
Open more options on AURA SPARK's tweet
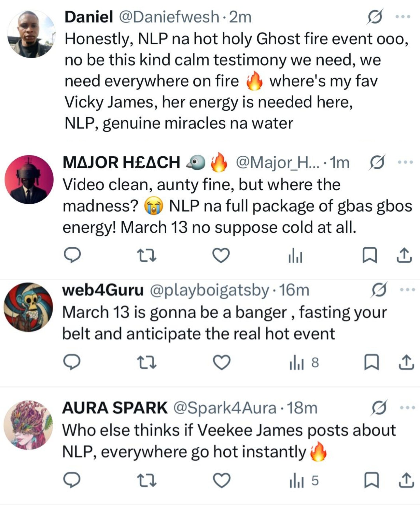tap(407, 408)
